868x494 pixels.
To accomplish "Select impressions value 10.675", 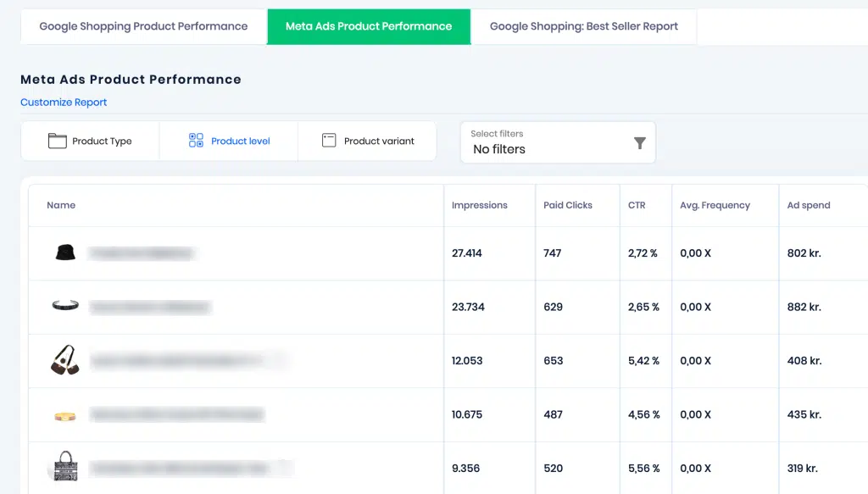I will click(x=467, y=414).
